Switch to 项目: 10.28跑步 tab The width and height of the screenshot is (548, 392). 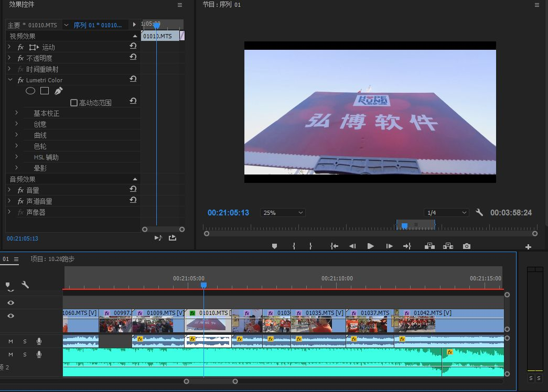[x=52, y=259]
